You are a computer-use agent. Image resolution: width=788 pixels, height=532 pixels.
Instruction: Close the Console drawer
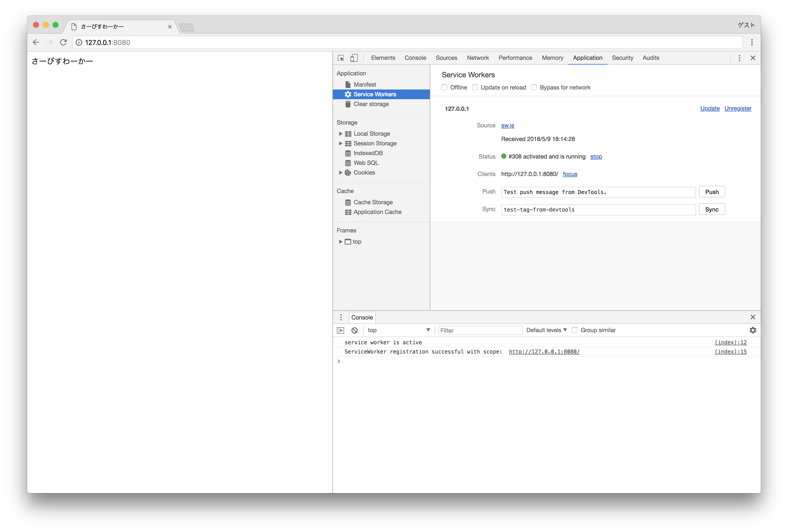coord(753,317)
